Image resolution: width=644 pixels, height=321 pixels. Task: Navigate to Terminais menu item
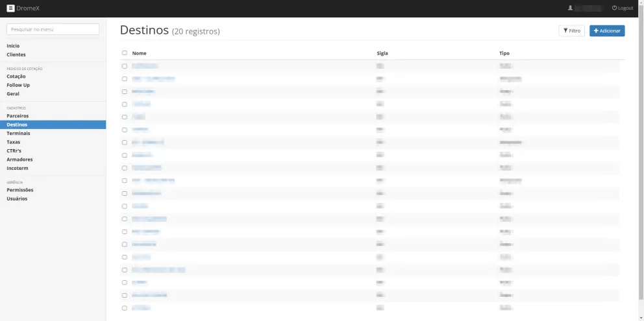point(18,133)
